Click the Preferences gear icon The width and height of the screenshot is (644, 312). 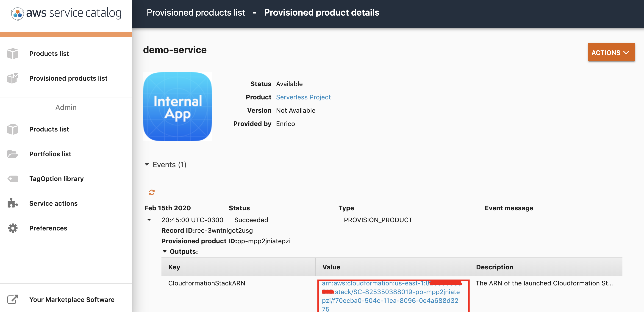[13, 228]
